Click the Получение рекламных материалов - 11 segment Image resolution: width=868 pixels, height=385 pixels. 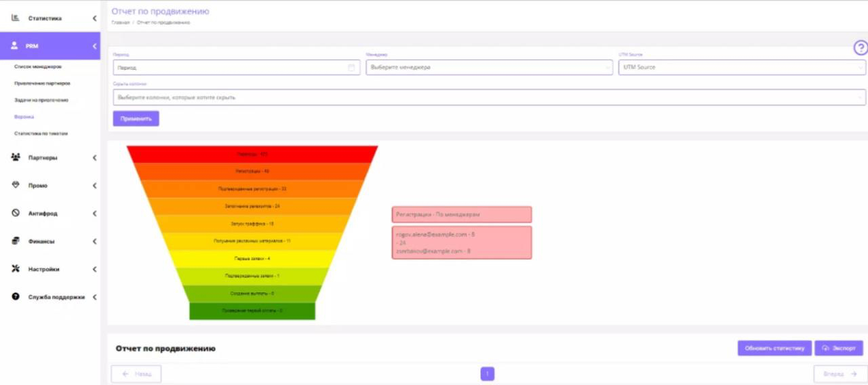point(252,241)
